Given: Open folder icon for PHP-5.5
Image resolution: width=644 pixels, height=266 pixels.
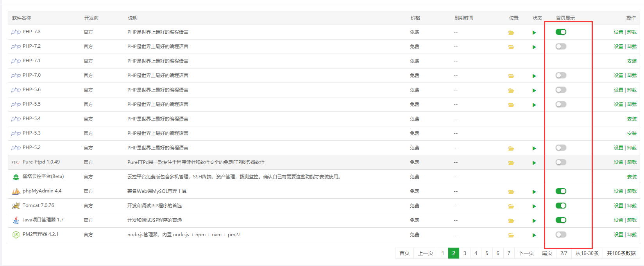Looking at the screenshot, I should 511,105.
